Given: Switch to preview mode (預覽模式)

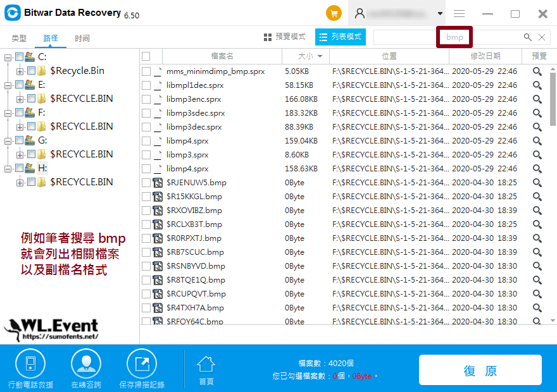Looking at the screenshot, I should pyautogui.click(x=285, y=37).
